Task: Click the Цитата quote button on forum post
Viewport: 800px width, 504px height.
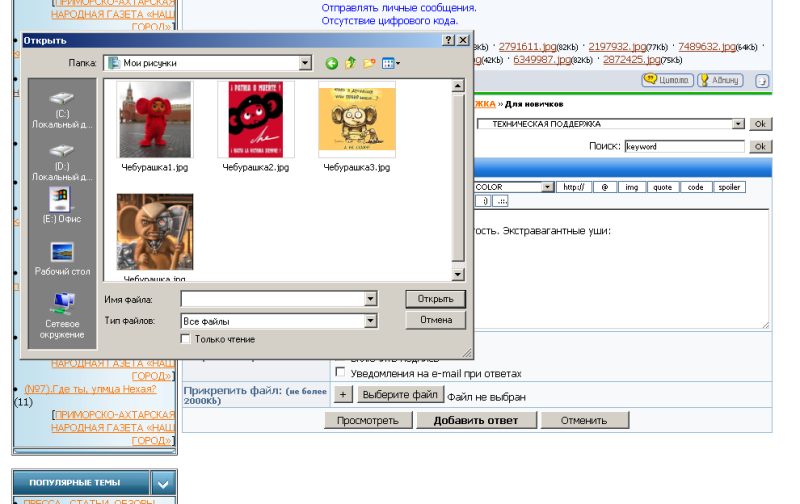Action: 667,80
